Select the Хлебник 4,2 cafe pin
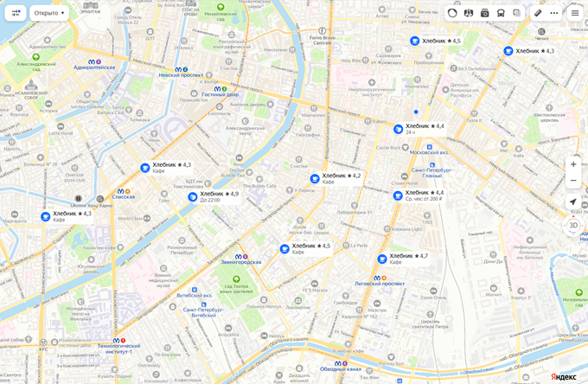The image size is (588, 384). pos(315,178)
